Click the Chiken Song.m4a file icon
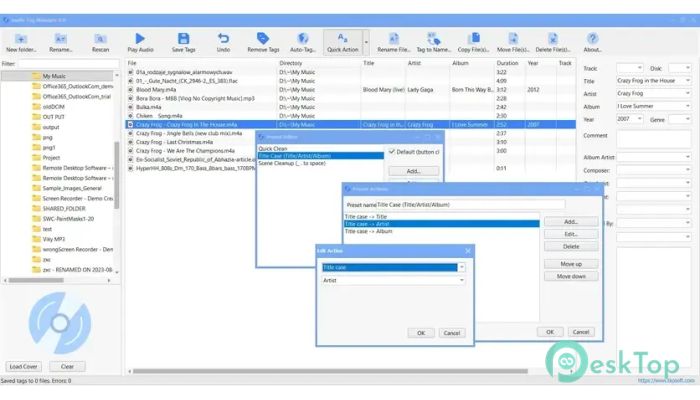 130,116
